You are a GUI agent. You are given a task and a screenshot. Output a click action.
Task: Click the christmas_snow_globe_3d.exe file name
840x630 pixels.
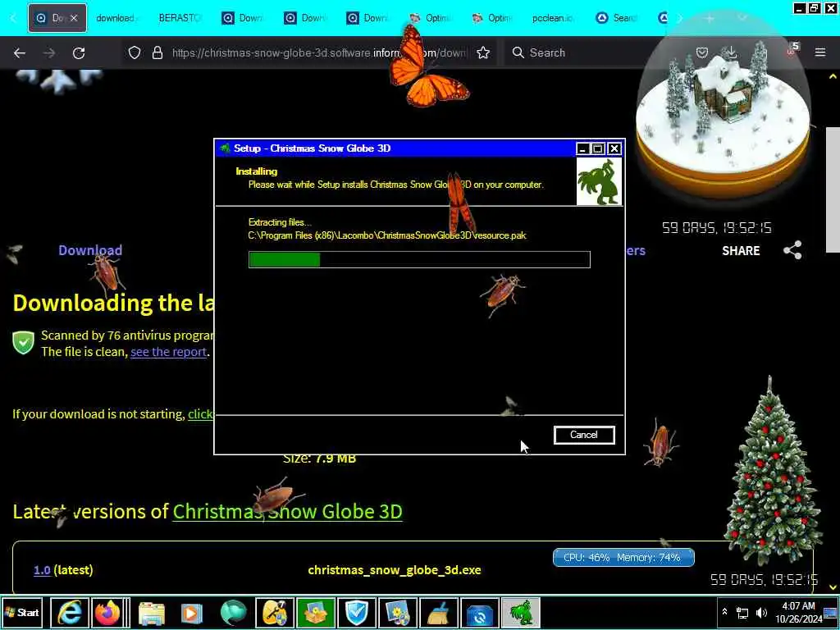pos(395,570)
